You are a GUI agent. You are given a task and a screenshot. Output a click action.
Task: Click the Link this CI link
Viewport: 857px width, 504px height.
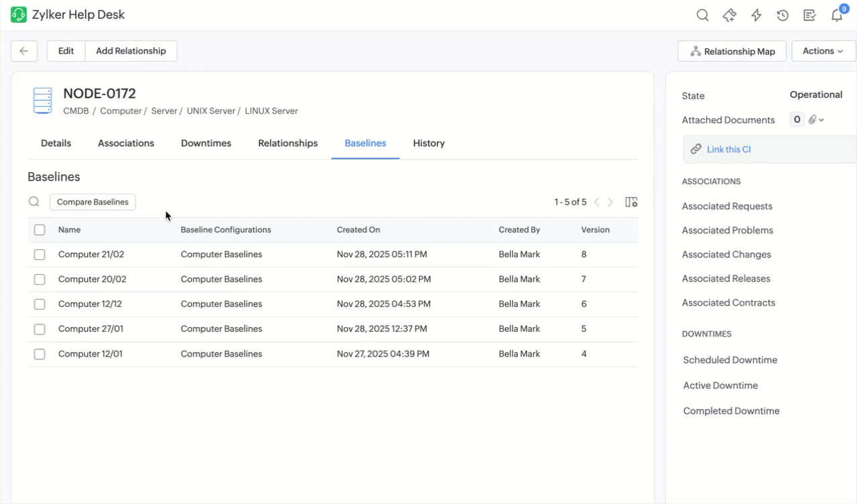pos(728,149)
